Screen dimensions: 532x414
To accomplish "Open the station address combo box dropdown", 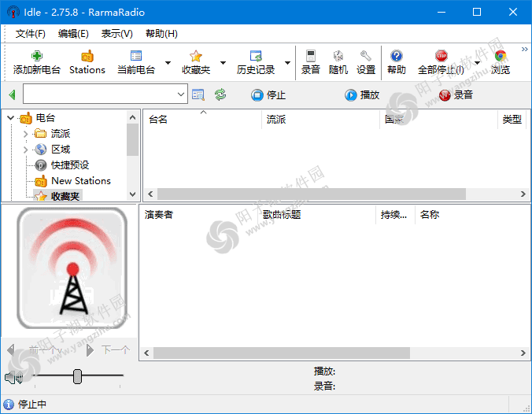I will (181, 94).
